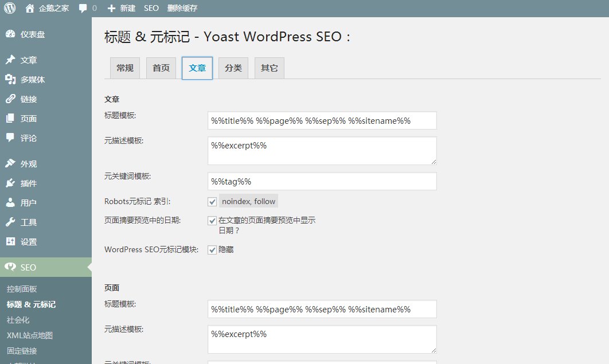Image resolution: width=609 pixels, height=364 pixels.
Task: Toggle the noindex, follow checkbox
Action: (212, 202)
